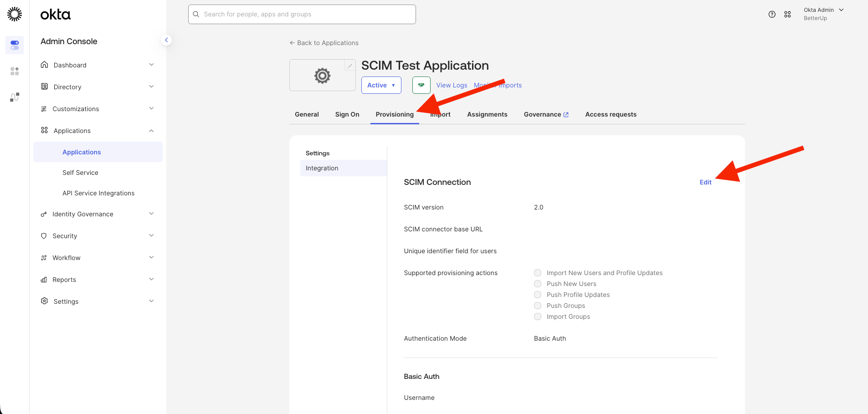Viewport: 868px width, 414px height.
Task: Click the Authentication Mode value Basic Auth
Action: click(550, 338)
